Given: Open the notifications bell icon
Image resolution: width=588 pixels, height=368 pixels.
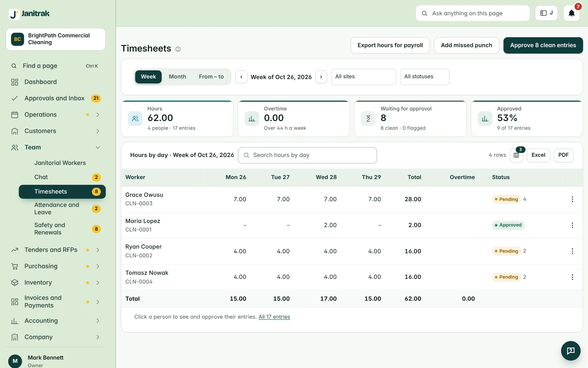Looking at the screenshot, I should 571,13.
